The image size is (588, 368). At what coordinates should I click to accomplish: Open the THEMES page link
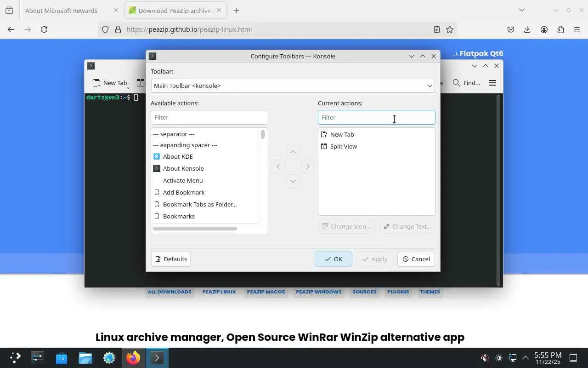[430, 292]
